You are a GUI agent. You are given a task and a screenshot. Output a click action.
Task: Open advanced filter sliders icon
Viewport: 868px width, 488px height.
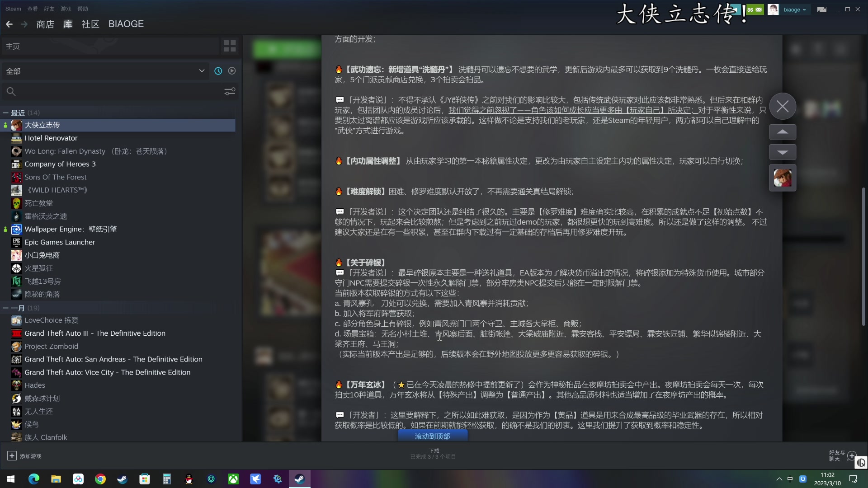click(x=230, y=91)
